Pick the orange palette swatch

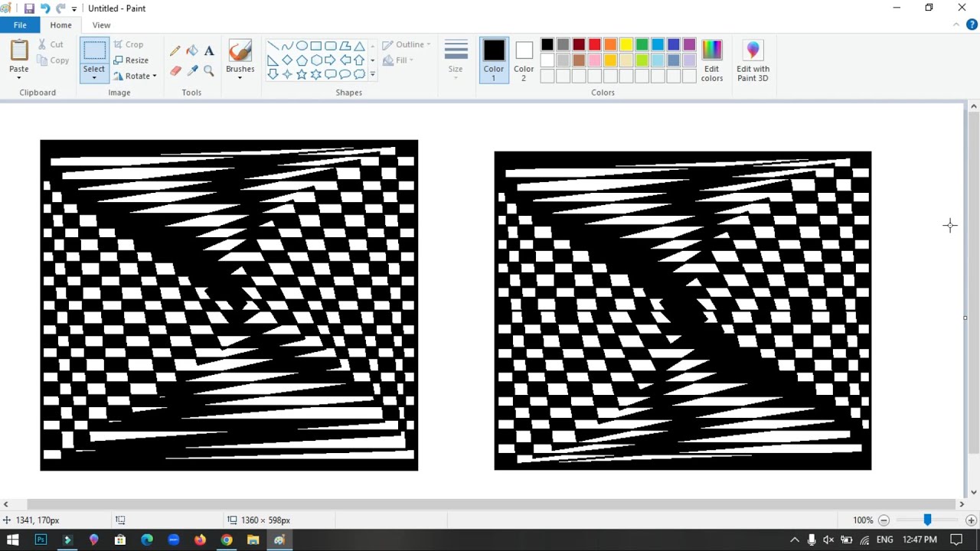pos(610,44)
